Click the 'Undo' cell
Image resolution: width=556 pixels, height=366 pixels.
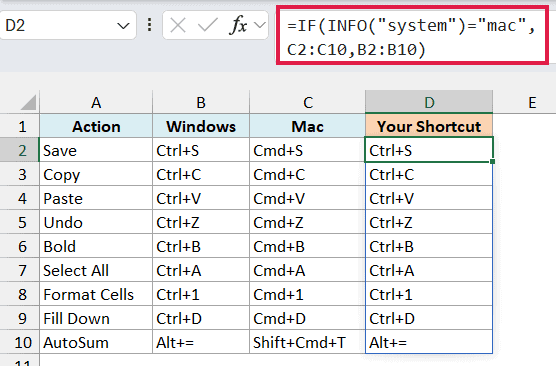pyautogui.click(x=96, y=222)
